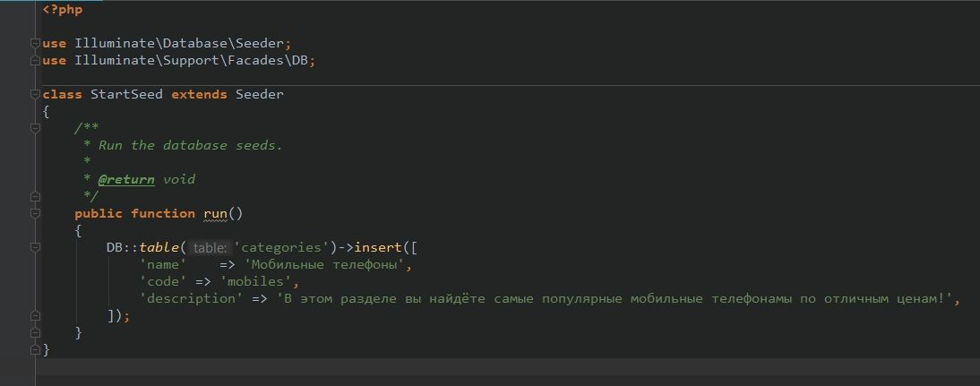The image size is (980, 386).
Task: Fold the class StartSeed block via gutter marker
Action: pos(35,94)
